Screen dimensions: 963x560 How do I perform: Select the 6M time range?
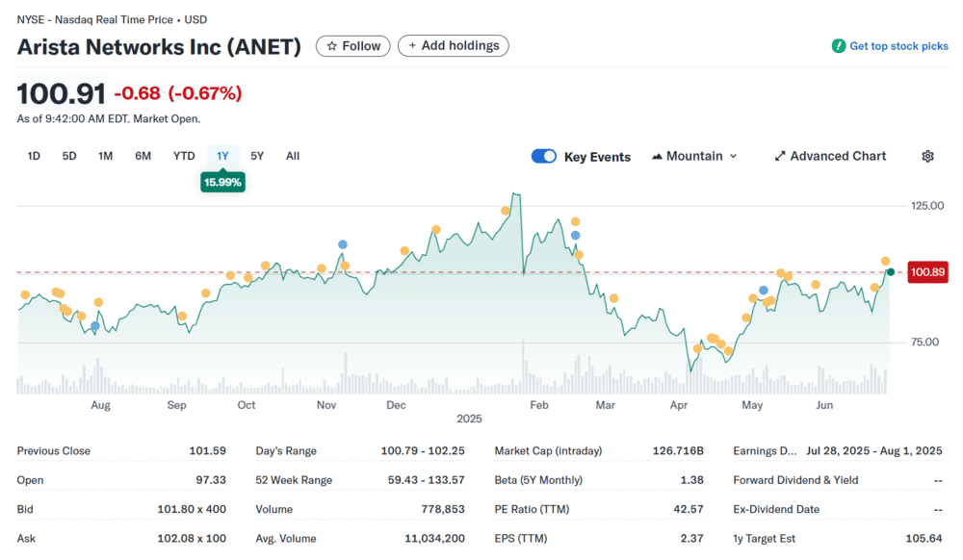143,157
